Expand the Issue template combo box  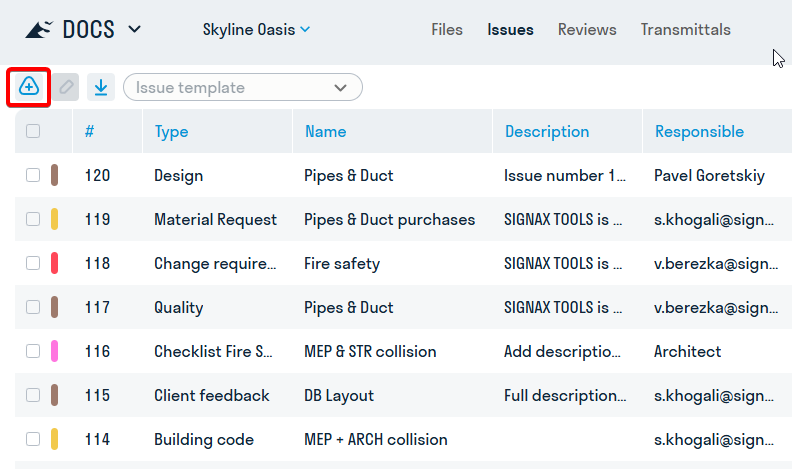coord(243,87)
